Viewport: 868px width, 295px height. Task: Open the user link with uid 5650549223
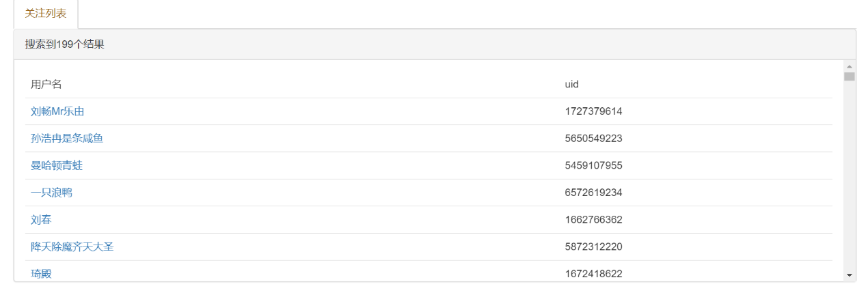(67, 139)
